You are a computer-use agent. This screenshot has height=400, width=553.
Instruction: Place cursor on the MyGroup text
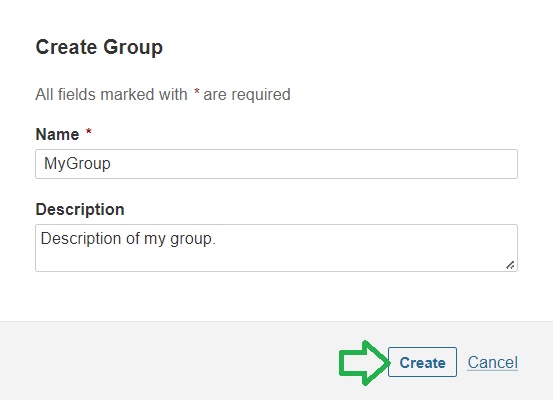77,164
